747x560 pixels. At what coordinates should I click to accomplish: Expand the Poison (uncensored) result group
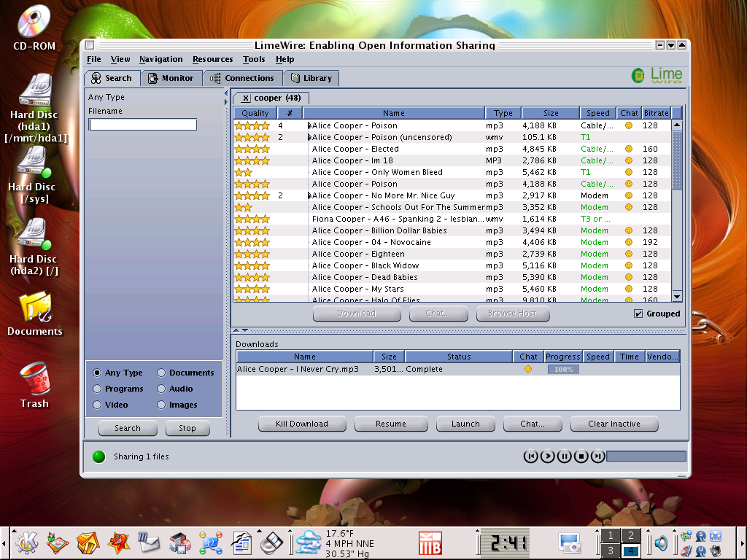(309, 137)
